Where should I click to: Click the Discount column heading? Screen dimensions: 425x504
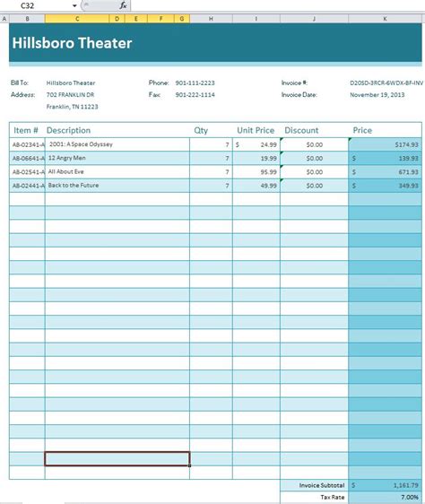(301, 130)
